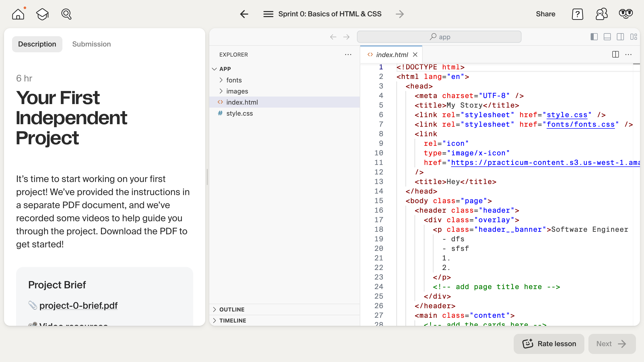Switch to the Submission tab
Screen dimensions: 644x362
(x=91, y=44)
